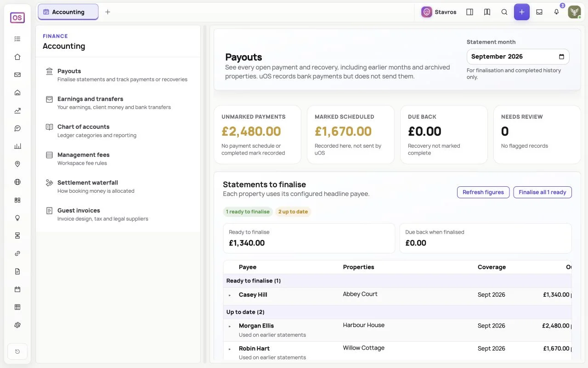Open the home icon in sidebar
The width and height of the screenshot is (588, 368).
pyautogui.click(x=17, y=57)
